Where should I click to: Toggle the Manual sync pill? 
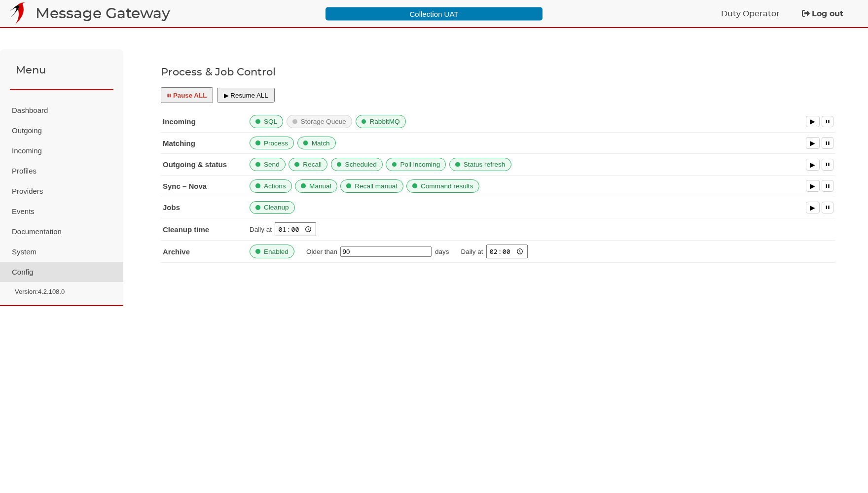[316, 186]
